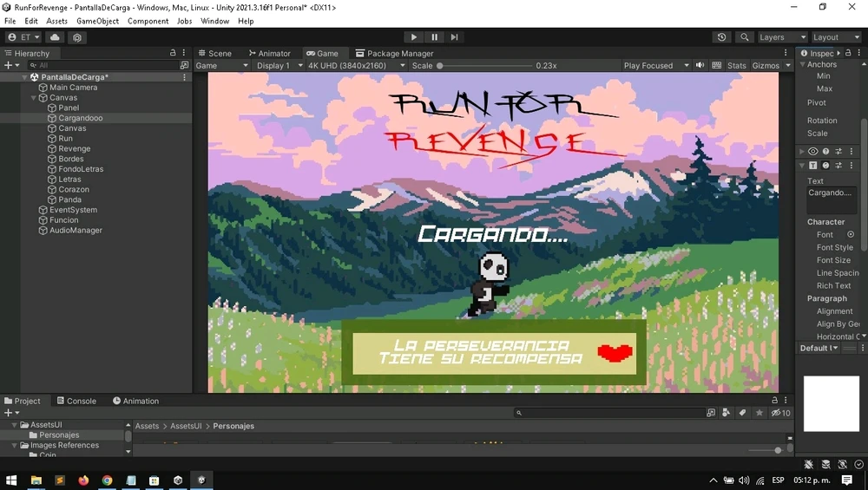Click the Personajes breadcrumb link

point(233,426)
